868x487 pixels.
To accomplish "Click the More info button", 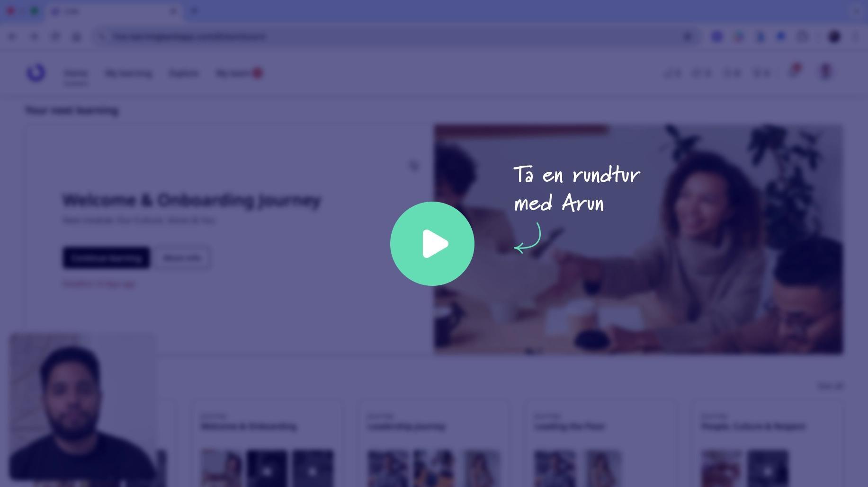I will (x=182, y=258).
